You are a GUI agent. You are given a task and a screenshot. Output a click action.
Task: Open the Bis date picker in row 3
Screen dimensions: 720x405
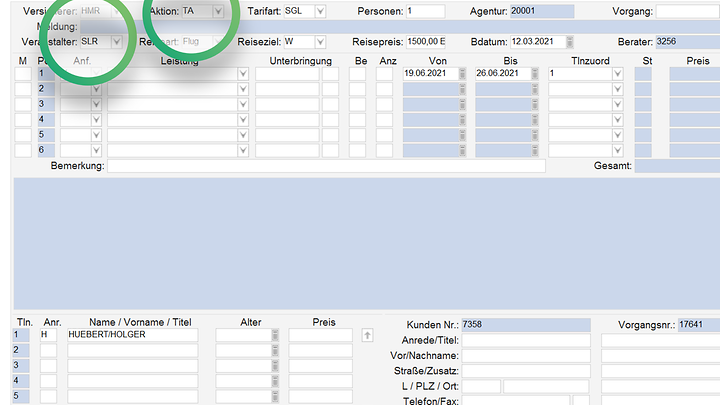point(534,104)
